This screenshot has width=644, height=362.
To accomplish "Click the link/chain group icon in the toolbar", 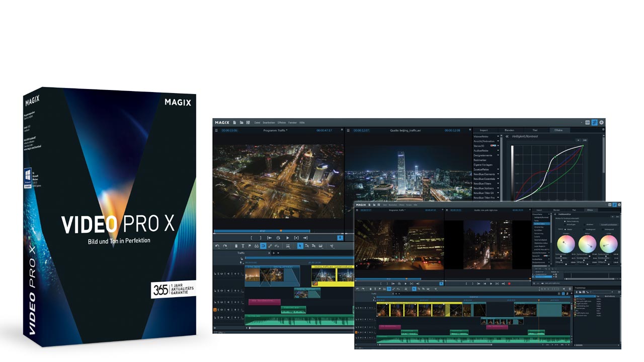I will coord(270,246).
